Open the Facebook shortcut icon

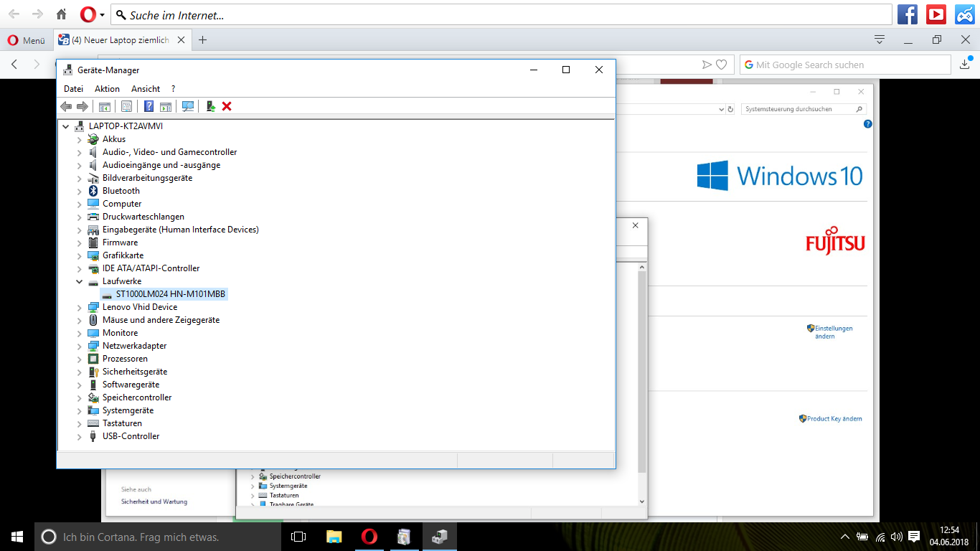tap(908, 14)
